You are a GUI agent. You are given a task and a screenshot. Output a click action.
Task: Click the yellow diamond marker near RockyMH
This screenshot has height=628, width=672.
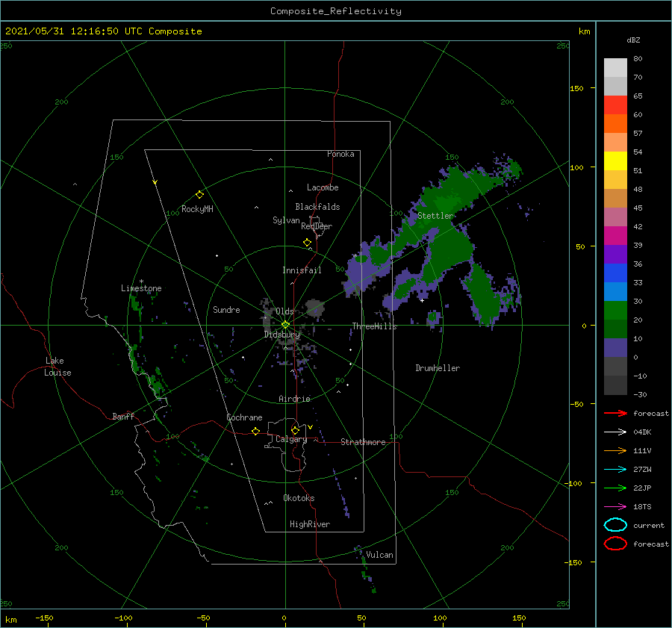199,195
